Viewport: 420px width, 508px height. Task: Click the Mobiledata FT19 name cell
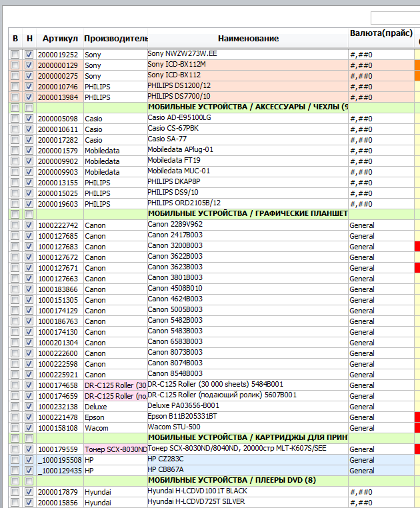pos(248,161)
